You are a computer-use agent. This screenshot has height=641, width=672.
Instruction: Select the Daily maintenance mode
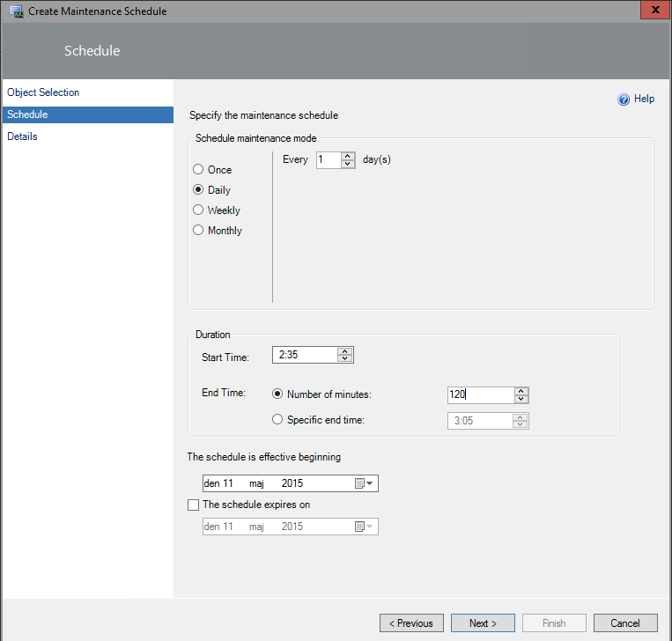point(198,189)
